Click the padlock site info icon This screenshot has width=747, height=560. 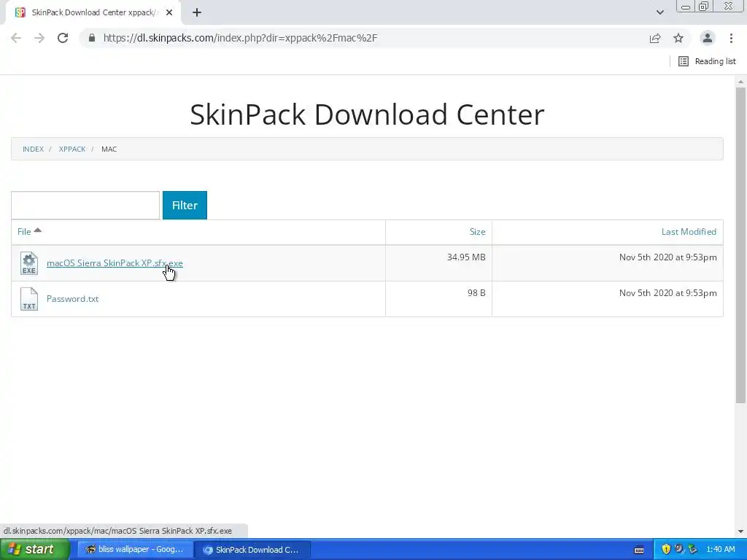pos(92,38)
